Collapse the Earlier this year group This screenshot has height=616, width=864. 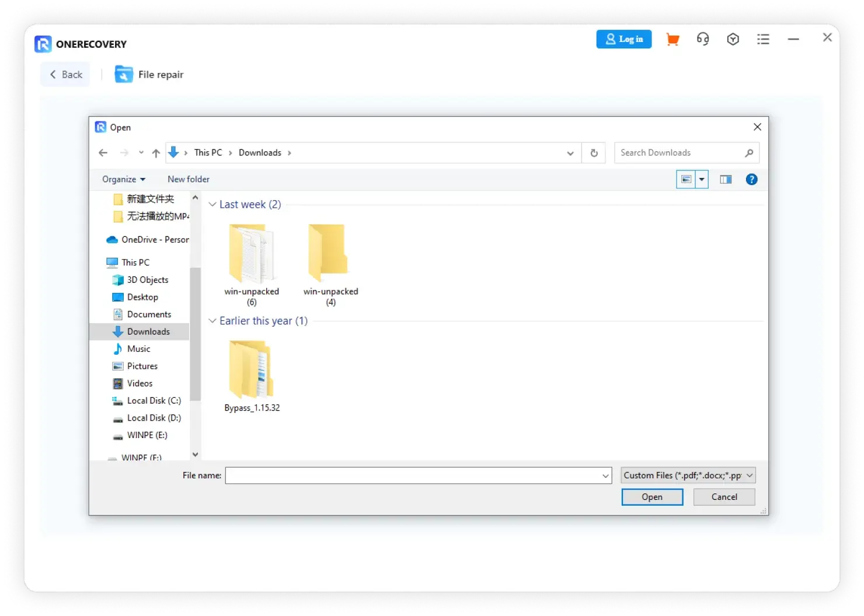(x=212, y=321)
